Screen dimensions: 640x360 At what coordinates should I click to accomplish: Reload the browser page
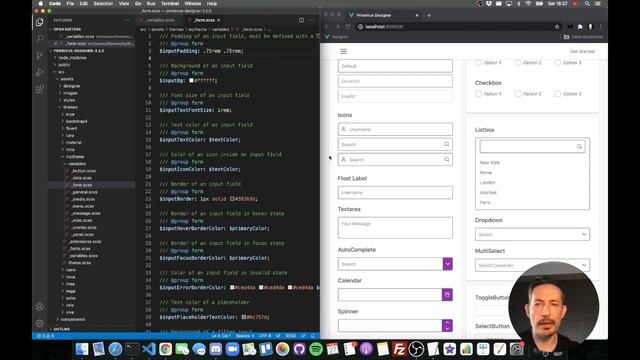coord(348,27)
